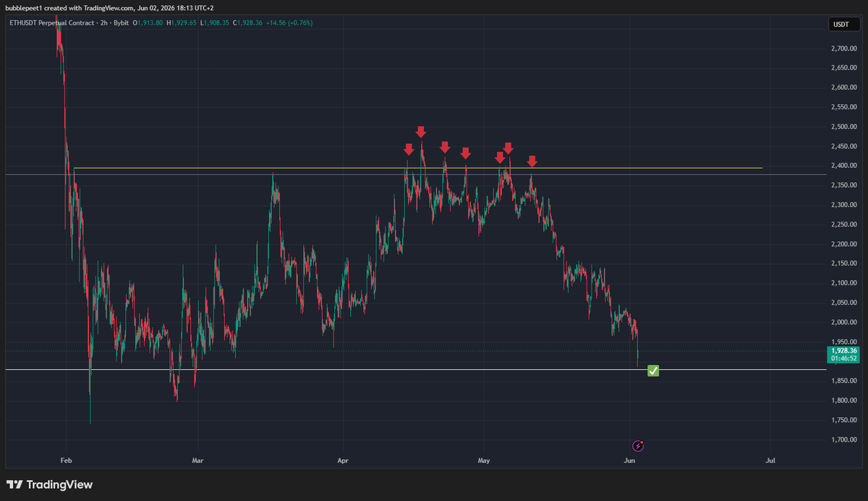Click the purple lightning event icon
The height and width of the screenshot is (501, 868).
pyautogui.click(x=638, y=446)
